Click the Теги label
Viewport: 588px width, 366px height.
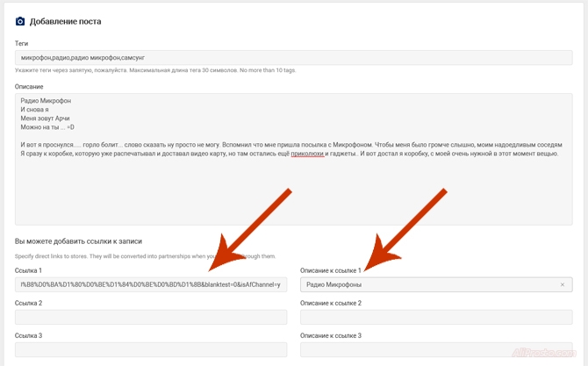click(23, 43)
